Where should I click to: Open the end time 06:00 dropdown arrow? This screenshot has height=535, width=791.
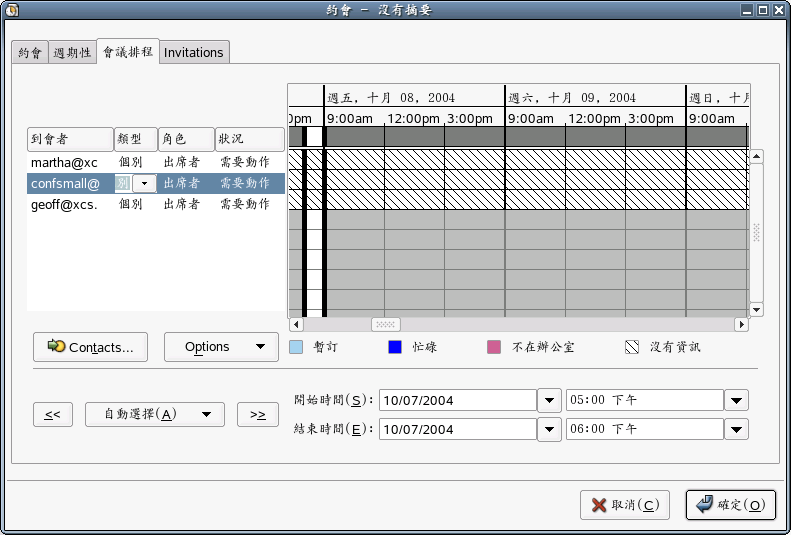737,430
